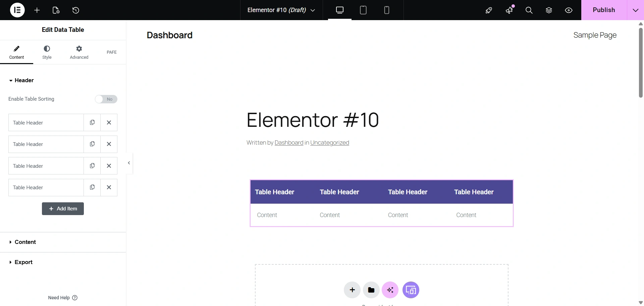Open the Finder search icon
The image size is (644, 306).
coord(529,10)
